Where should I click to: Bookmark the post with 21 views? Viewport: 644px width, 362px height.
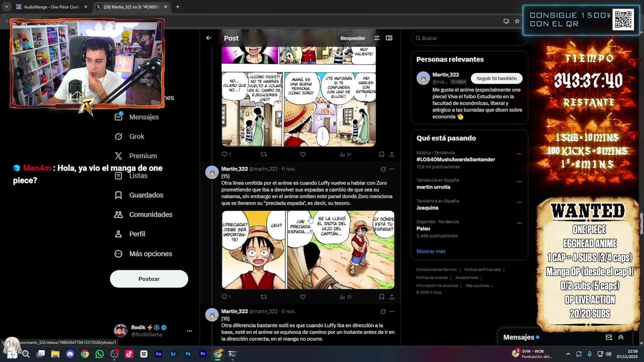(x=381, y=154)
